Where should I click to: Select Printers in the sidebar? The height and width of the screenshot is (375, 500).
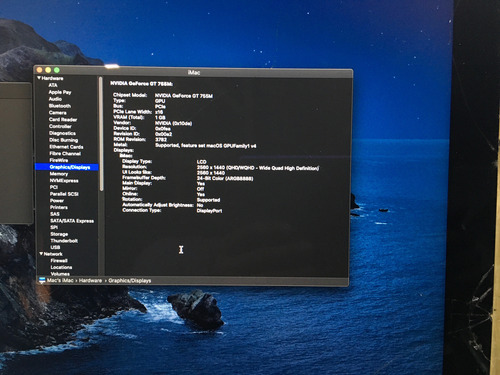pyautogui.click(x=59, y=207)
